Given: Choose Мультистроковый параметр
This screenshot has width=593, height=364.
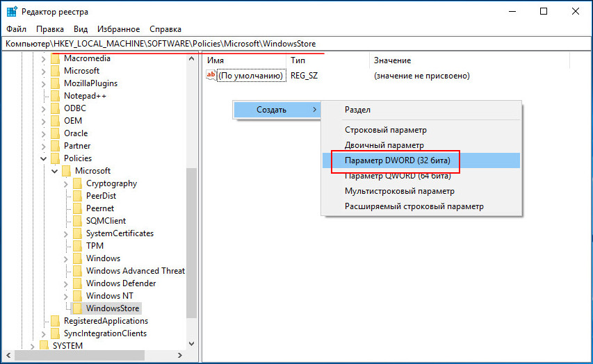Looking at the screenshot, I should point(421,191).
